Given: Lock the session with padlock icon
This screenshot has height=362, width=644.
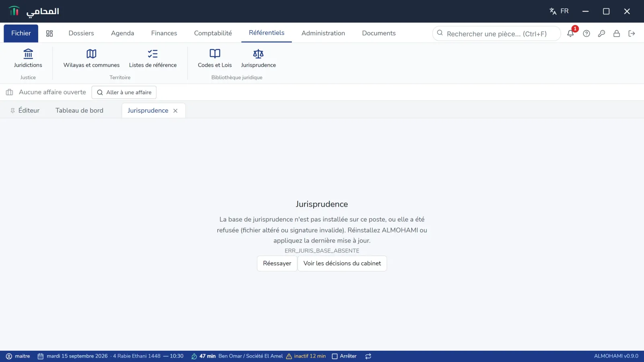Looking at the screenshot, I should click(616, 33).
